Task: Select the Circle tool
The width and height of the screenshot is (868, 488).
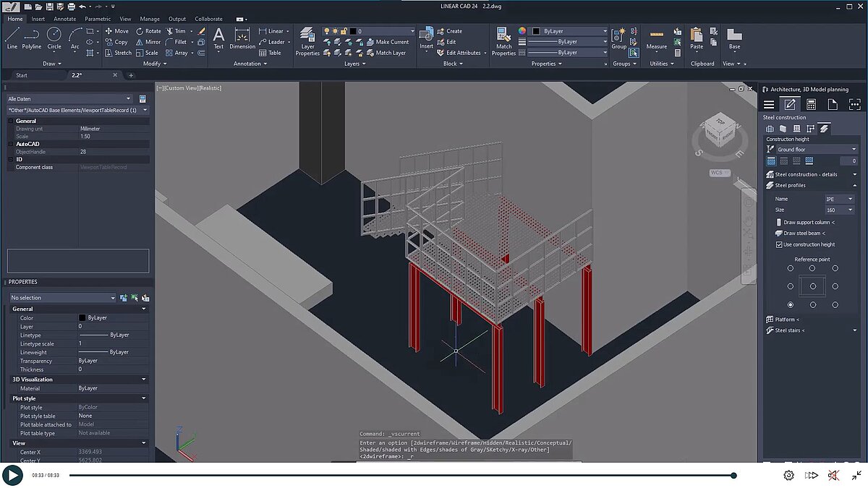Action: 54,36
